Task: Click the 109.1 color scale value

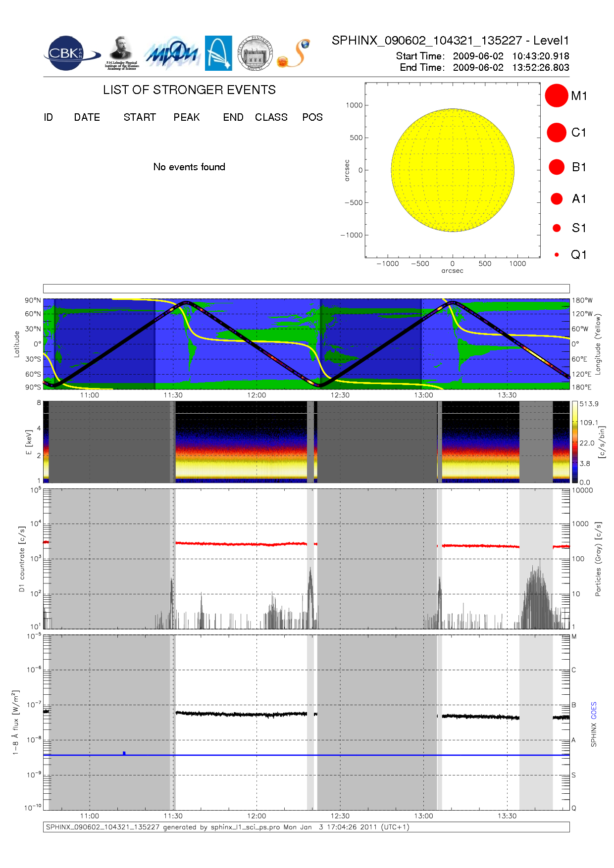Action: click(x=589, y=423)
